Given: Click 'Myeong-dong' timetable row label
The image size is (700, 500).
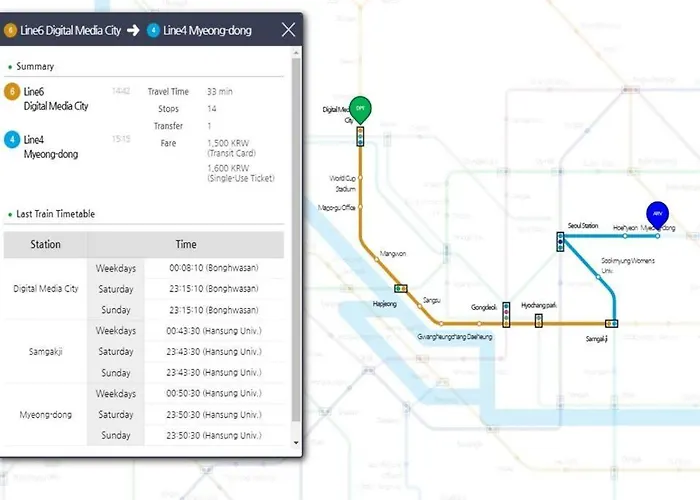Looking at the screenshot, I should pos(46,415).
